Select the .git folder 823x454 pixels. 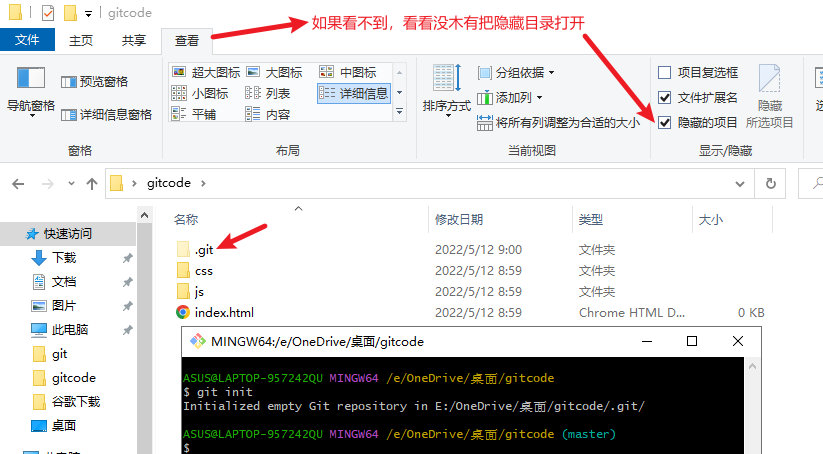coord(204,250)
